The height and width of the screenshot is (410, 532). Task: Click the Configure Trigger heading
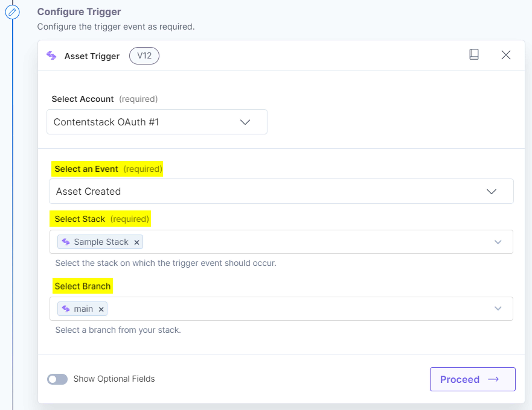pos(79,12)
